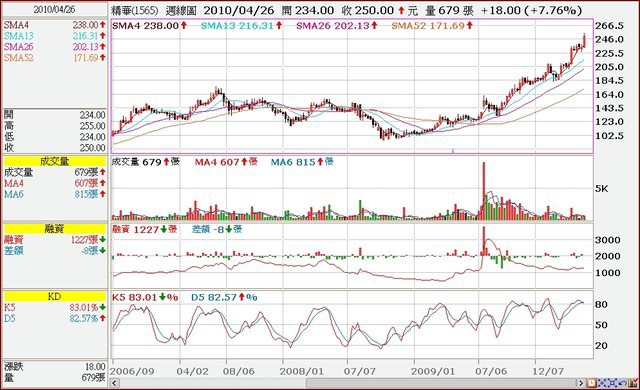
Task: Click the K5 83.01 legend in KD chart
Action: click(x=145, y=297)
